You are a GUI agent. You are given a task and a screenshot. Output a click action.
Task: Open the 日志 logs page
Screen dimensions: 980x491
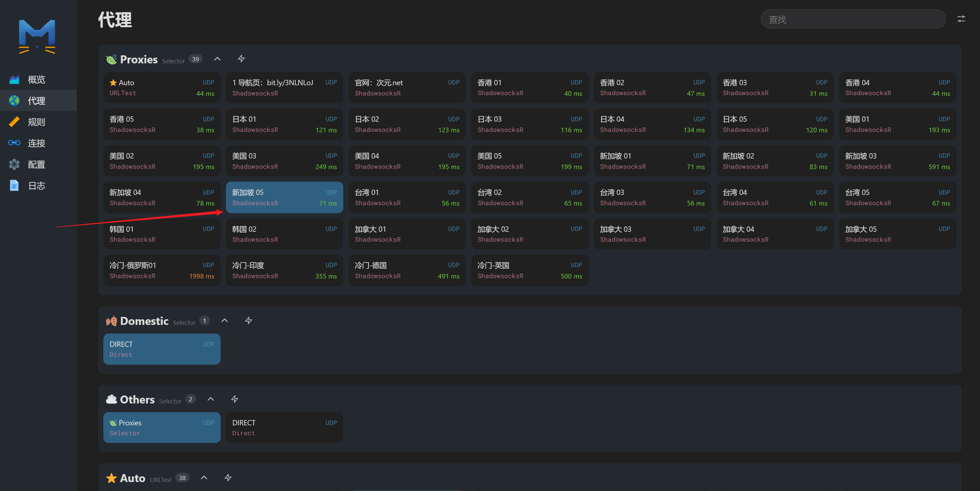[36, 186]
